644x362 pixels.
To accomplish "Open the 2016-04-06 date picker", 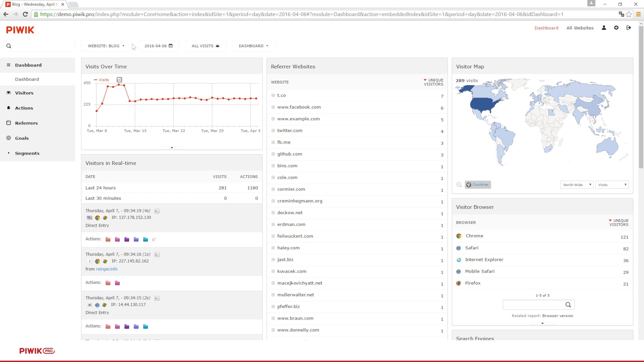I will coord(158,46).
